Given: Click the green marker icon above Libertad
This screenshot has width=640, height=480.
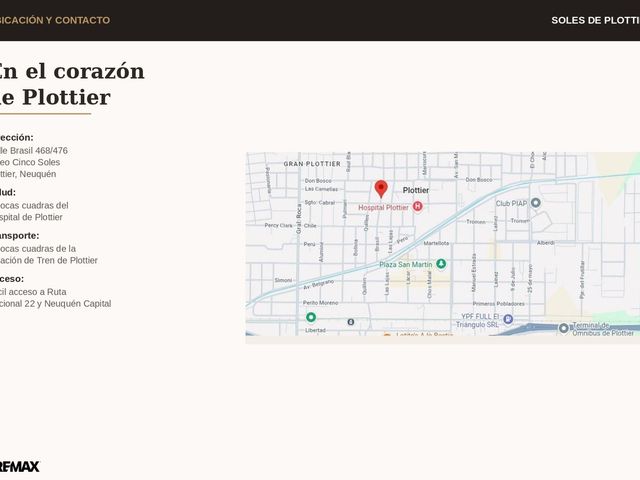Looking at the screenshot, I should [x=311, y=317].
